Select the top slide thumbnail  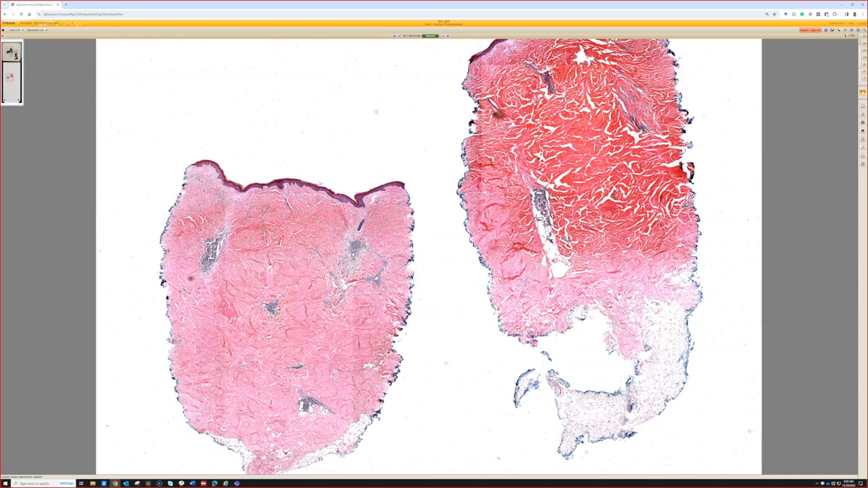12,52
